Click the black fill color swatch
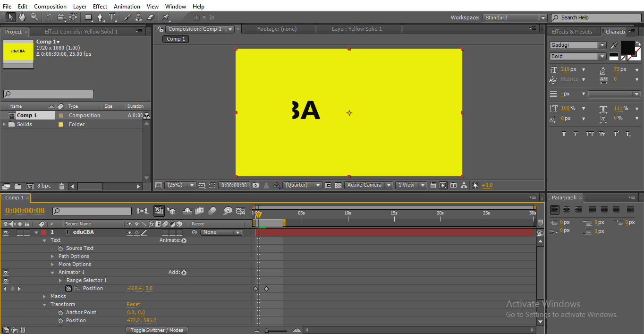 [x=627, y=47]
